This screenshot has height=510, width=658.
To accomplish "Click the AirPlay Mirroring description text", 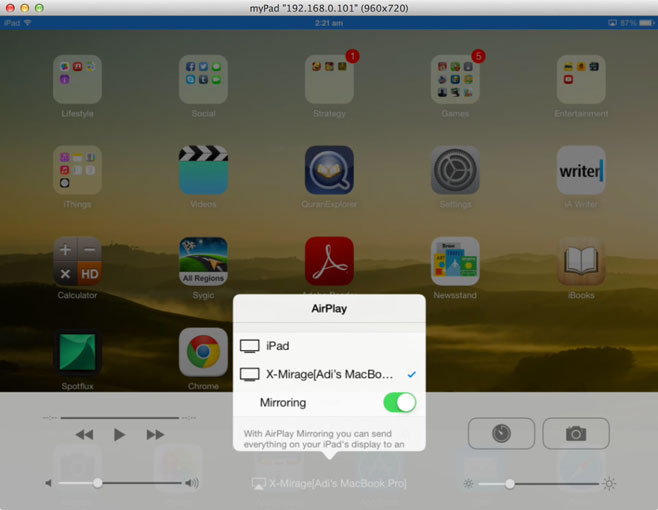I will tap(324, 439).
